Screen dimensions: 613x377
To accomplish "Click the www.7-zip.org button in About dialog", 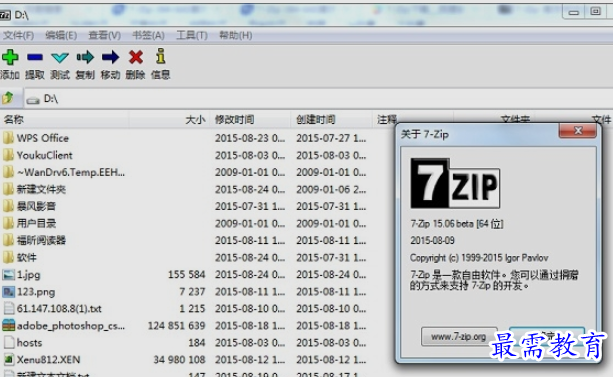I will pos(459,336).
